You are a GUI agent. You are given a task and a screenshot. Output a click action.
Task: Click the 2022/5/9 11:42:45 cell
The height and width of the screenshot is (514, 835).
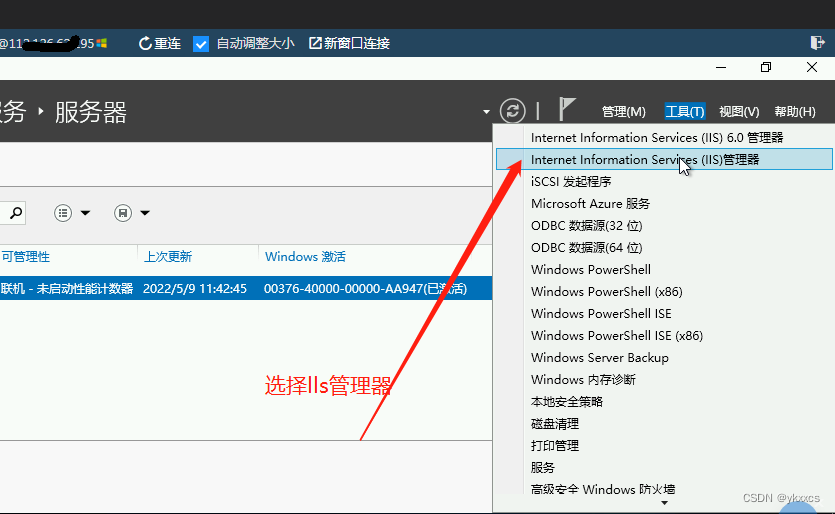click(195, 289)
